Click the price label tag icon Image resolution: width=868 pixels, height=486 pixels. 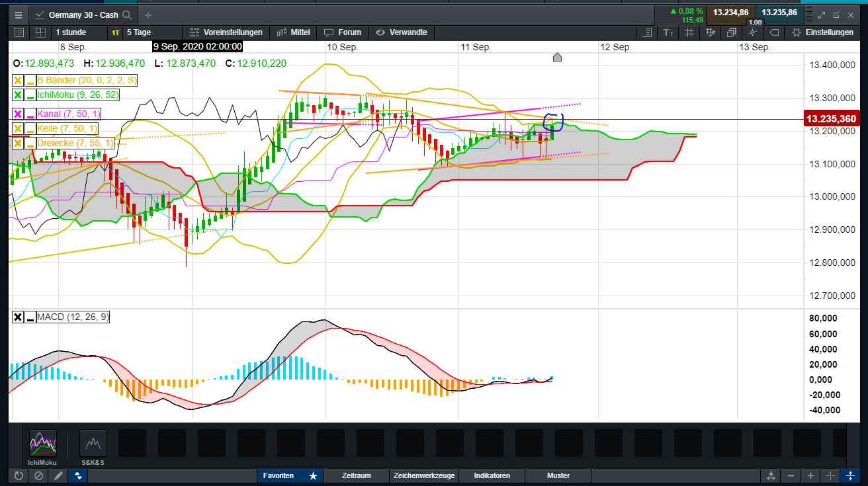click(775, 32)
